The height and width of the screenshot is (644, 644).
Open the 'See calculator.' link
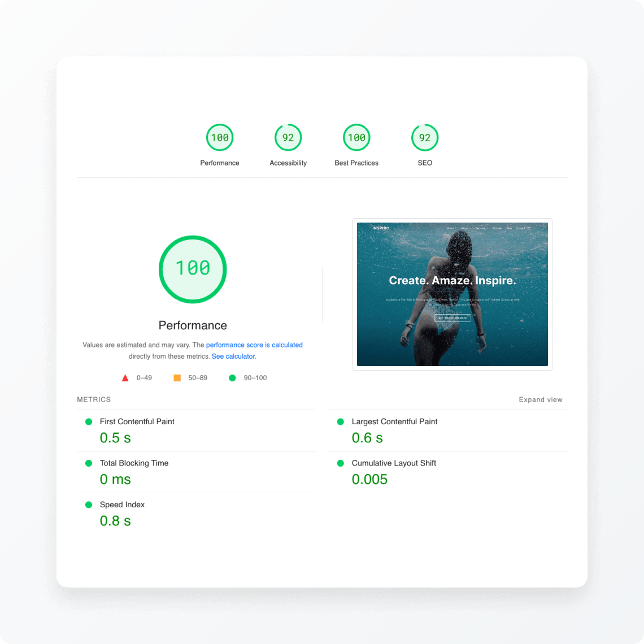coord(234,356)
